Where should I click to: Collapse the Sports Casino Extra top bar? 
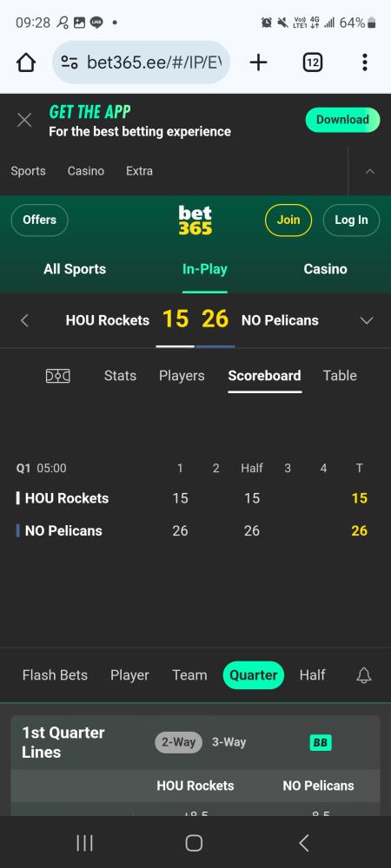tap(370, 172)
